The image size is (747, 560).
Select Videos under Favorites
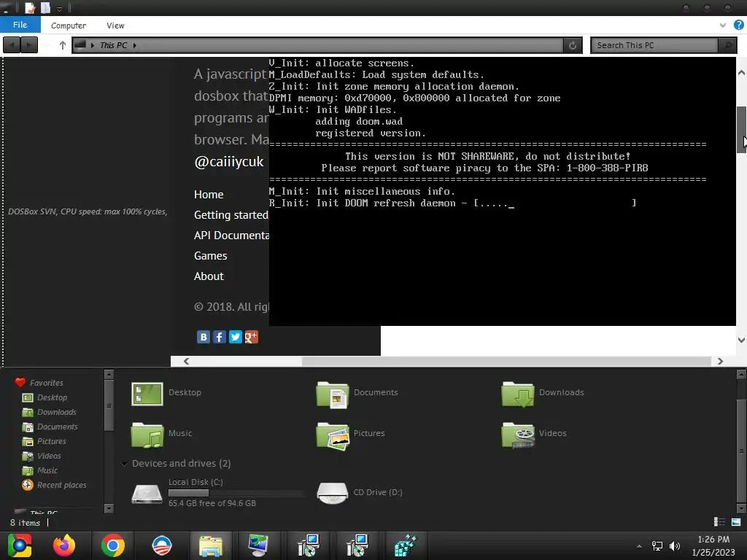pos(49,456)
